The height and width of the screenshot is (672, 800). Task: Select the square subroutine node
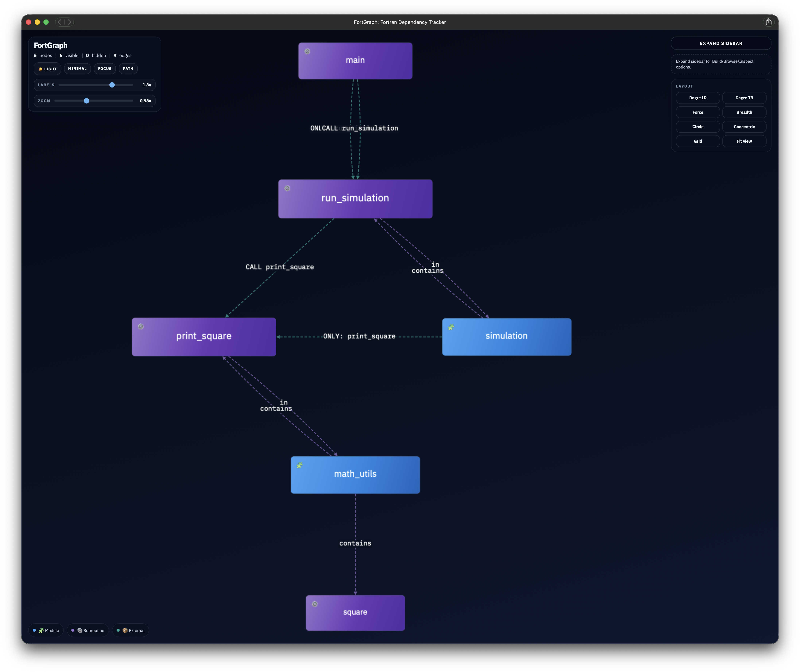coord(355,613)
